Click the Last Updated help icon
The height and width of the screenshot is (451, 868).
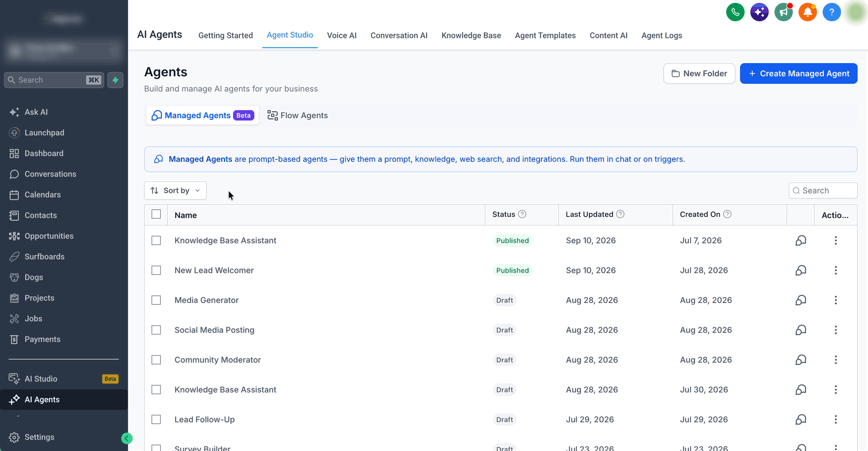click(x=620, y=214)
